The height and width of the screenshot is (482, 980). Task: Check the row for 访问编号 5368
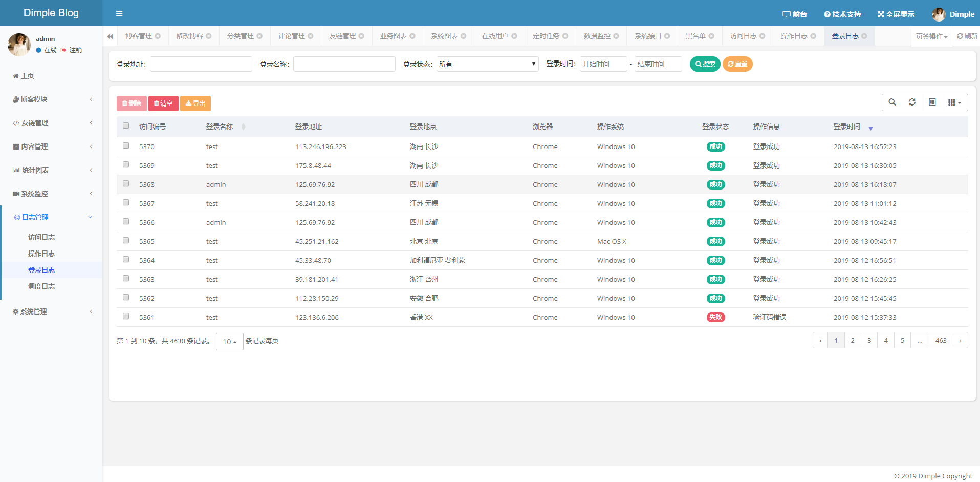126,183
